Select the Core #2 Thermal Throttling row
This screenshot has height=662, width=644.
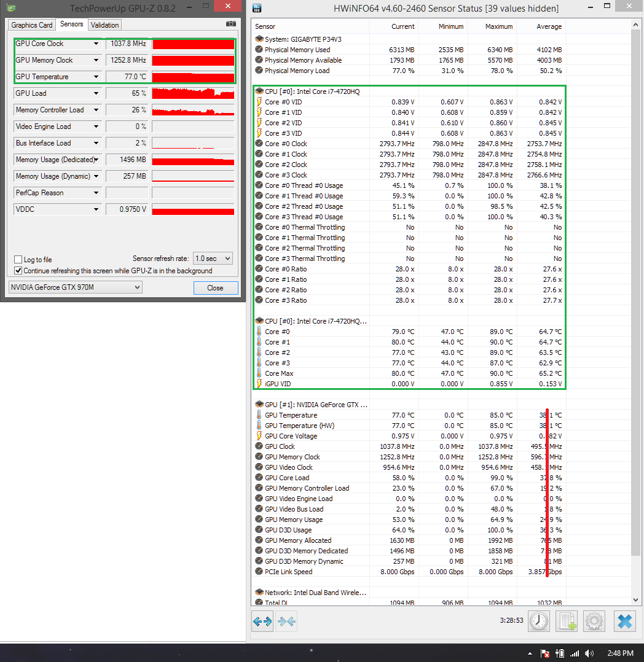tap(409, 248)
